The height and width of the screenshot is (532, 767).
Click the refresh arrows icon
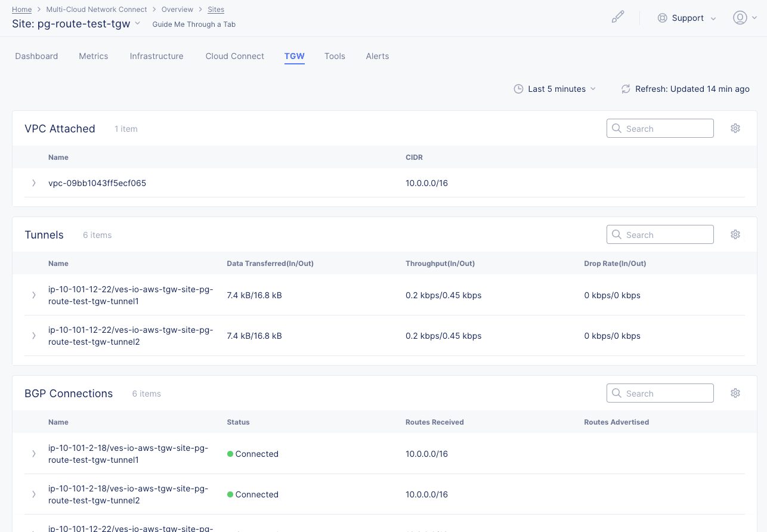point(626,89)
